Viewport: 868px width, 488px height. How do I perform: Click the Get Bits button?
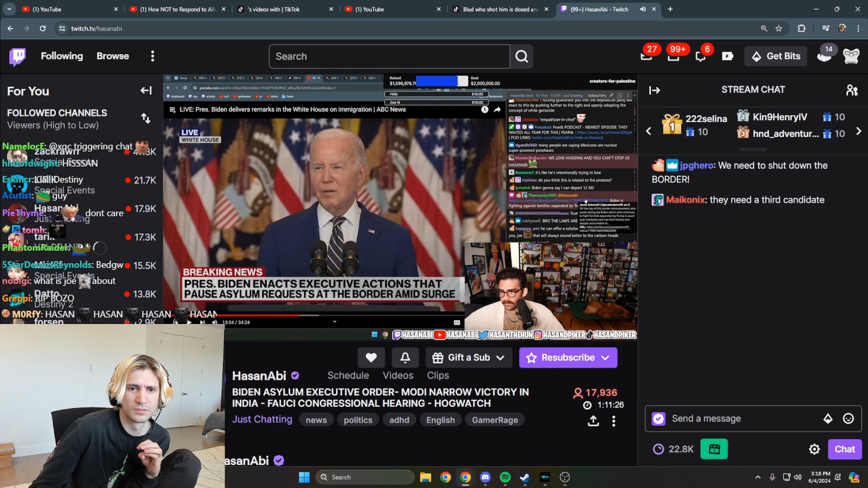pos(776,56)
